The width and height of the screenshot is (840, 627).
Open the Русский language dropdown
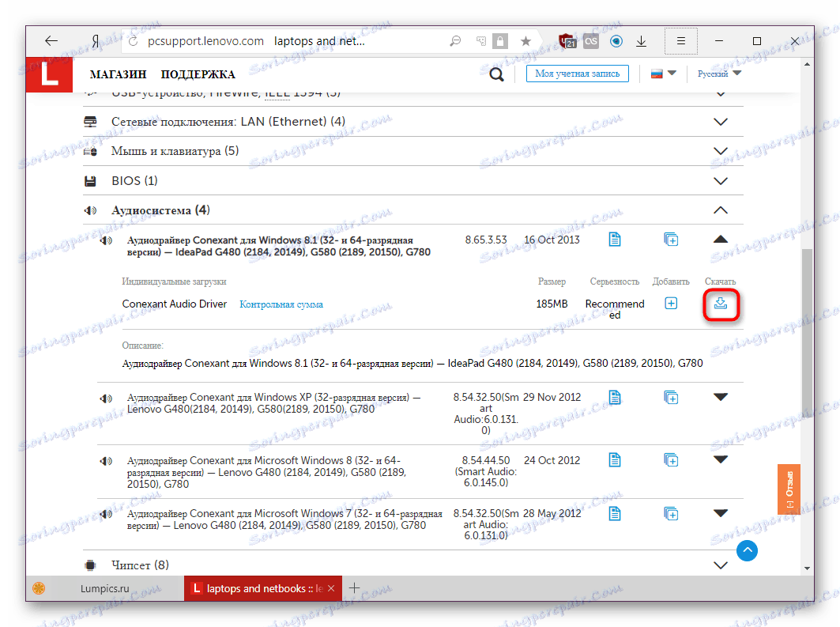tap(719, 74)
